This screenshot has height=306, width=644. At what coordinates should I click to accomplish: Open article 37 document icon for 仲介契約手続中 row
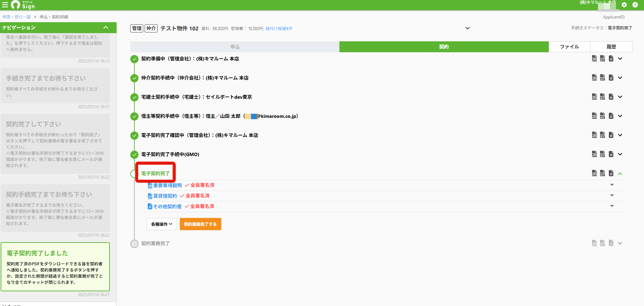pyautogui.click(x=603, y=78)
